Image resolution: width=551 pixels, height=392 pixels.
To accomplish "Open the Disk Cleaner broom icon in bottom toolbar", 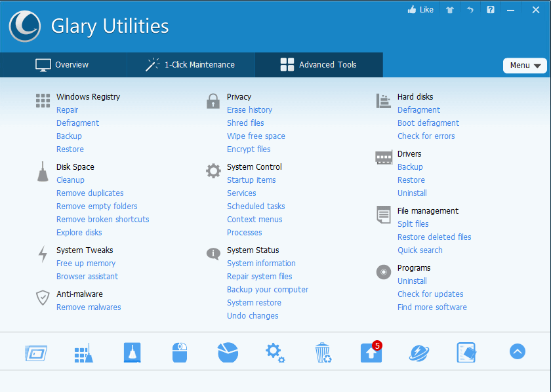I will 132,353.
